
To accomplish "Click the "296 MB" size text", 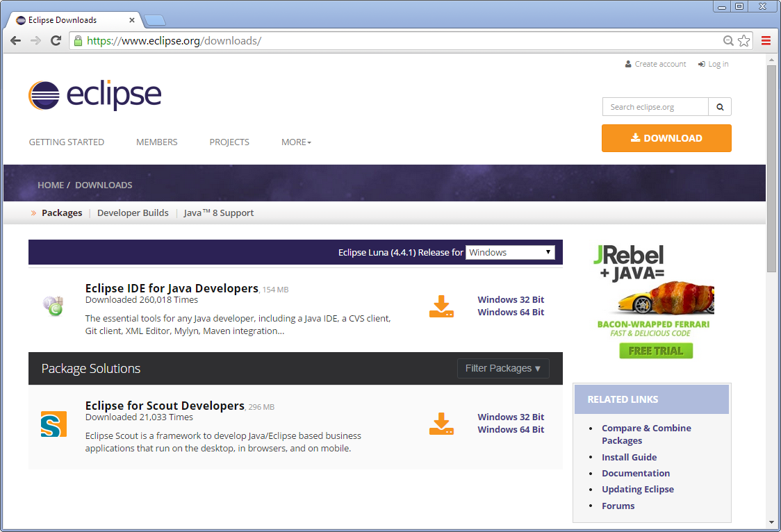I will tap(261, 407).
